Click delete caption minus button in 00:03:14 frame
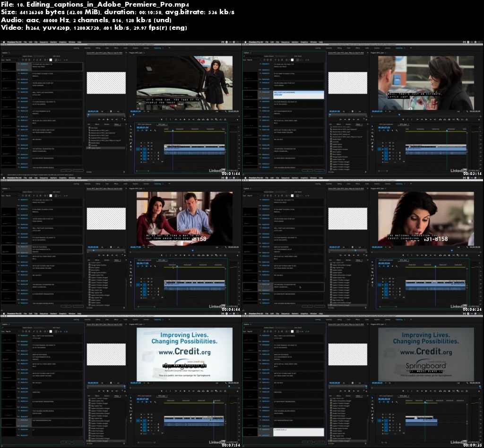The width and height of the screenshot is (484, 448). 320,171
